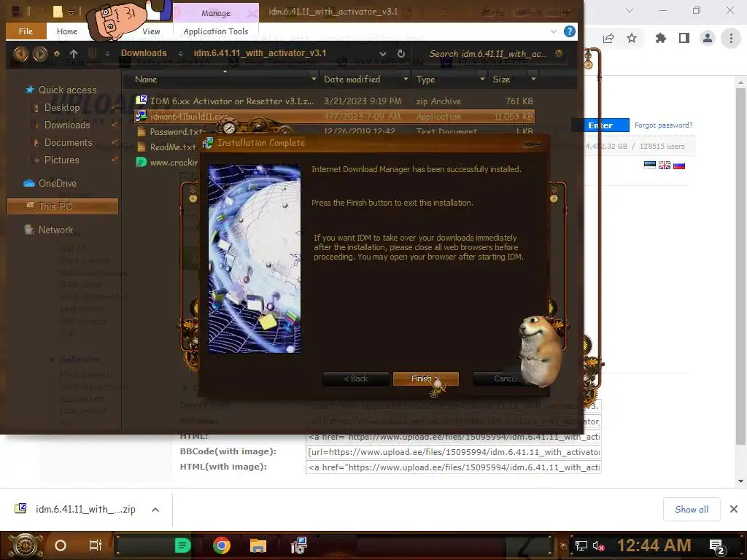Click the Explorer search box
Image resolution: width=747 pixels, height=560 pixels.
click(489, 54)
